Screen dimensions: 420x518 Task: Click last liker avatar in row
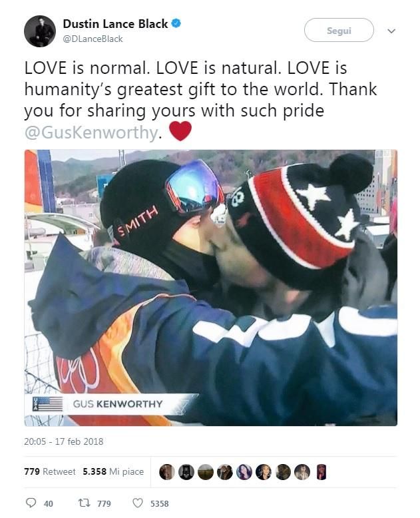pyautogui.click(x=321, y=472)
